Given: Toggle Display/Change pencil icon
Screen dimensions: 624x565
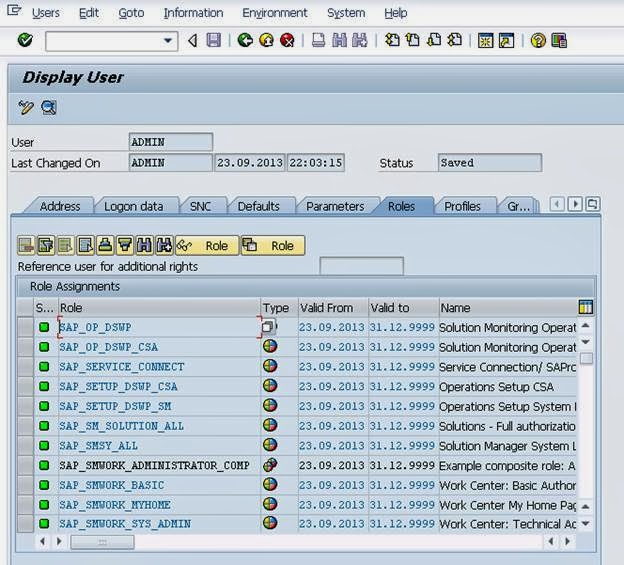Looking at the screenshot, I should pyautogui.click(x=26, y=107).
